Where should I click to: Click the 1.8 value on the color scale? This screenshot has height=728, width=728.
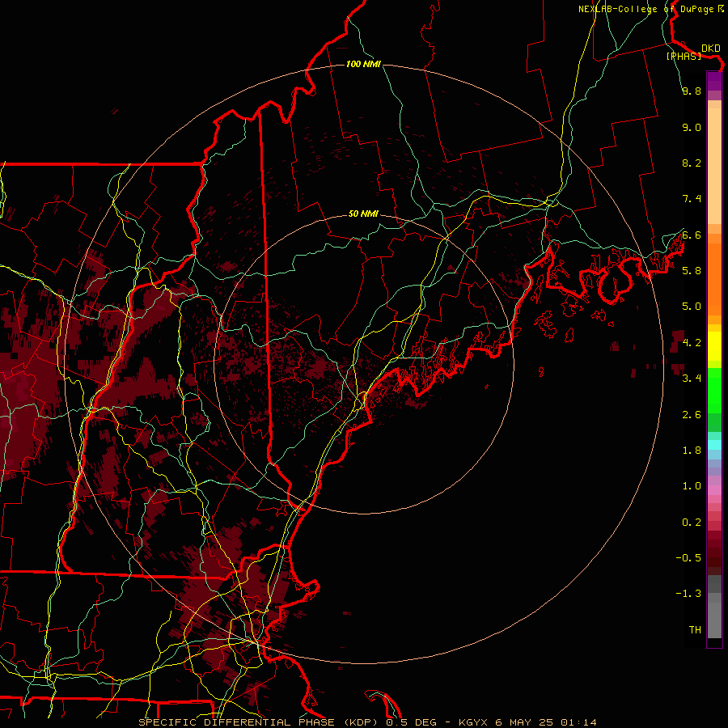pos(692,451)
